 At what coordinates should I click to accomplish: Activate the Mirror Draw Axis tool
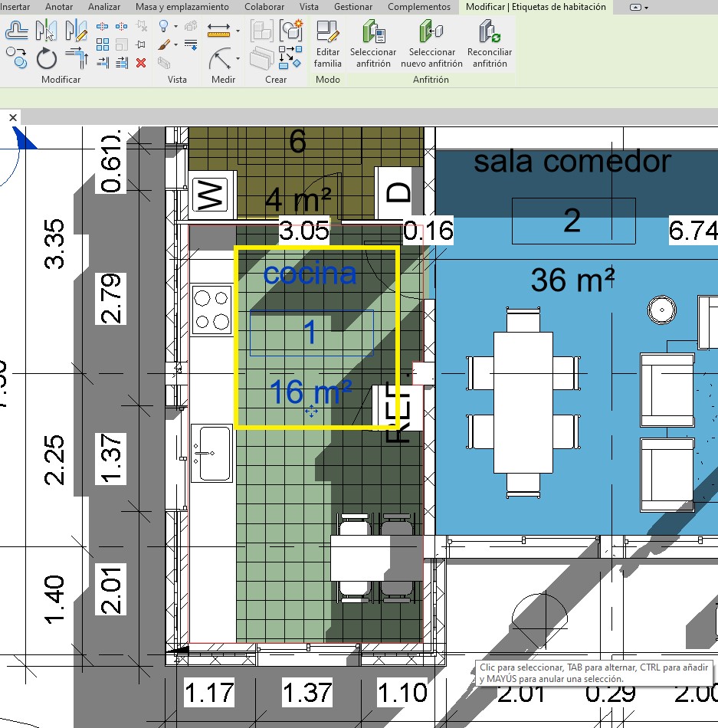tap(76, 31)
